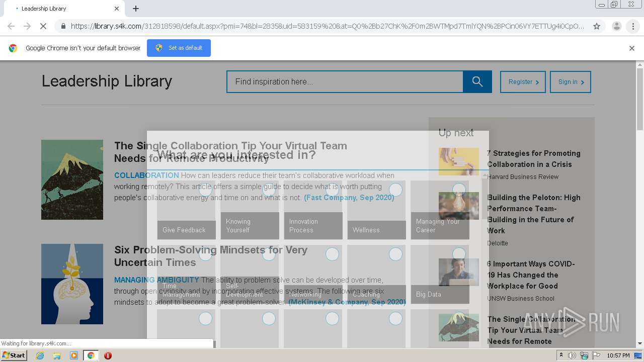Image resolution: width=644 pixels, height=362 pixels.
Task: Dismiss the default browser notification bar
Action: click(632, 48)
